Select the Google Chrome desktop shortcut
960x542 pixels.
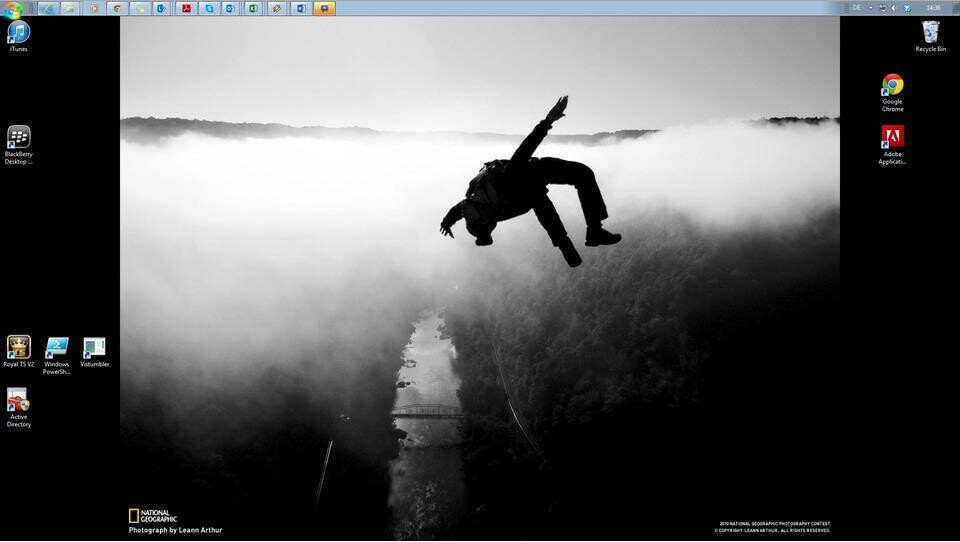point(892,92)
